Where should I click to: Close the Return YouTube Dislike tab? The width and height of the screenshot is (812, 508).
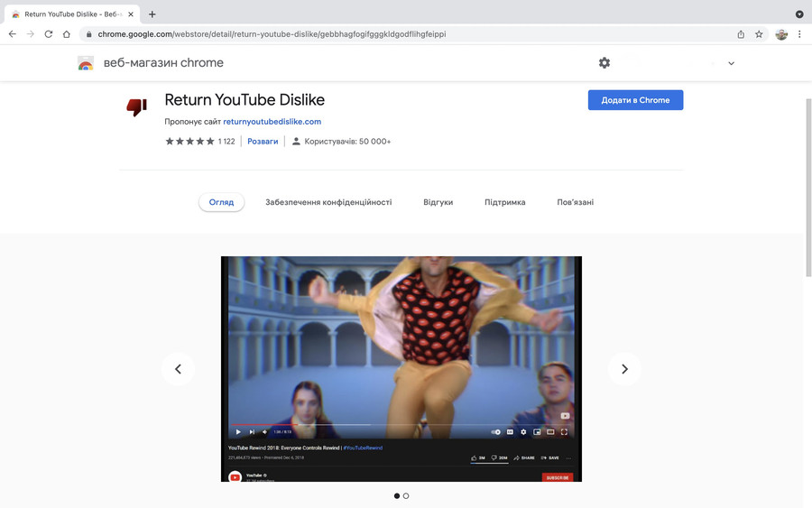(131, 14)
